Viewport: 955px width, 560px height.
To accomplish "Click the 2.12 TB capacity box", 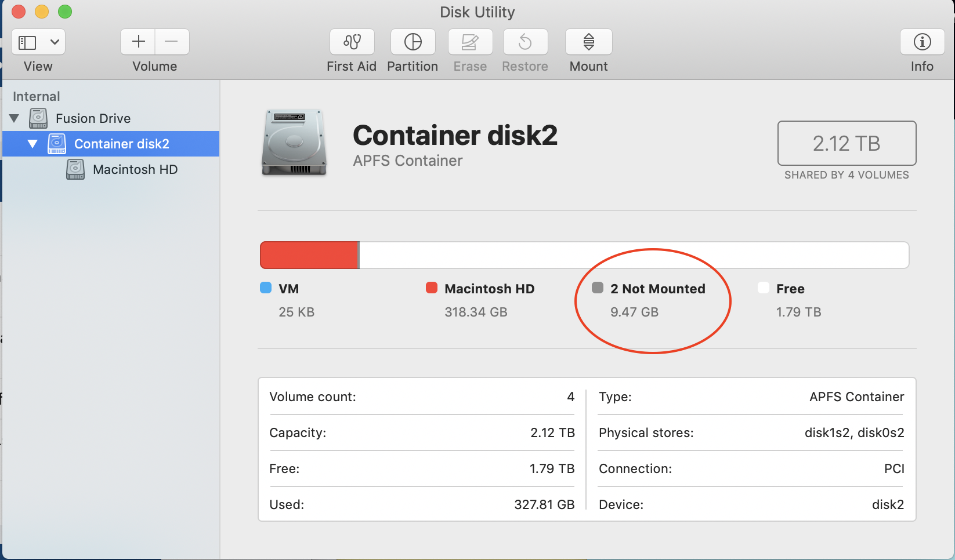I will [x=847, y=143].
